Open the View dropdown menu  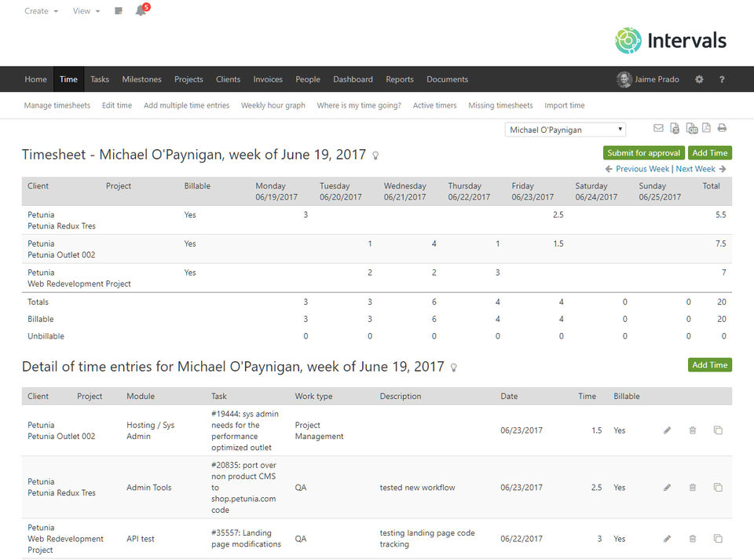[x=86, y=10]
